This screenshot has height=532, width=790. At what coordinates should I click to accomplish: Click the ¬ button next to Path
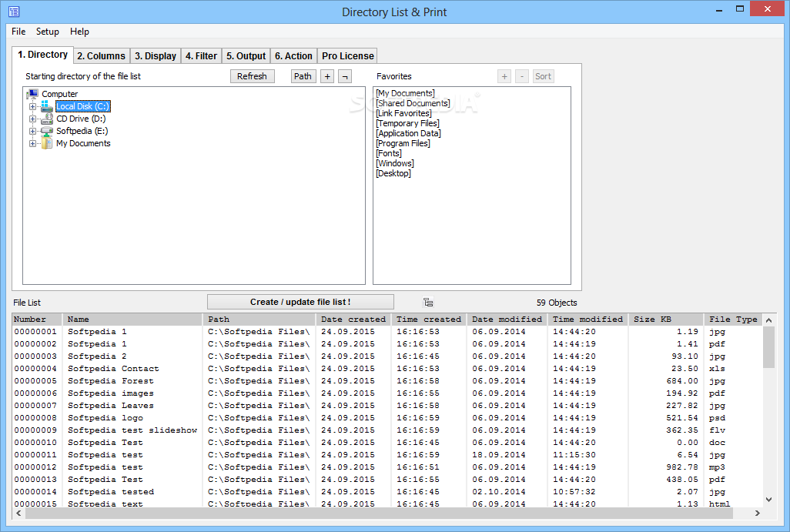click(345, 76)
